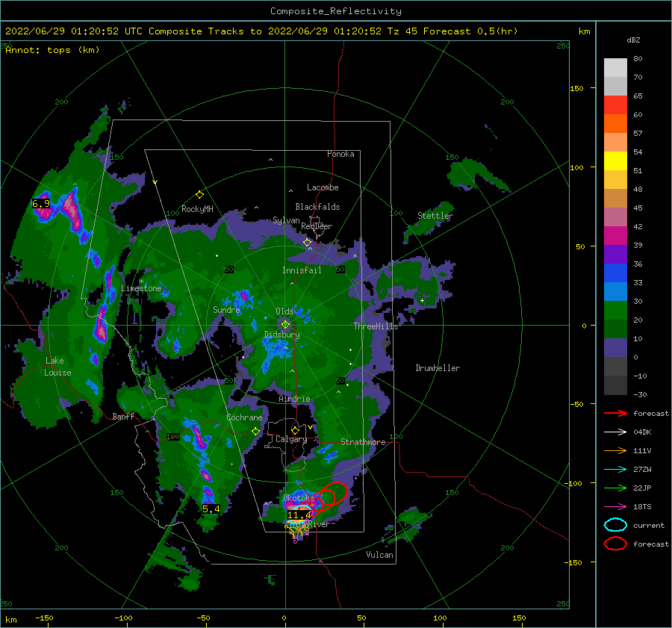Click the 'Forecast 0.5(hr)' header text
The height and width of the screenshot is (628, 672).
470,31
